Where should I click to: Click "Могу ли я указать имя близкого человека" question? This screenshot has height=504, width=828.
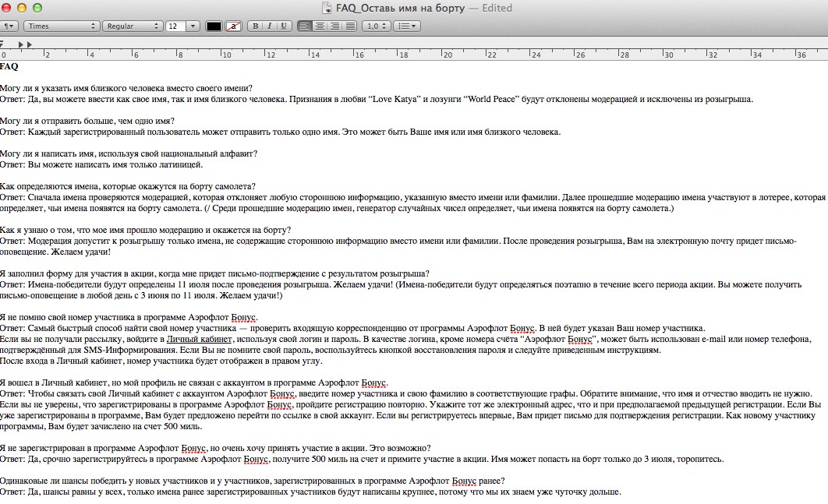(126, 88)
